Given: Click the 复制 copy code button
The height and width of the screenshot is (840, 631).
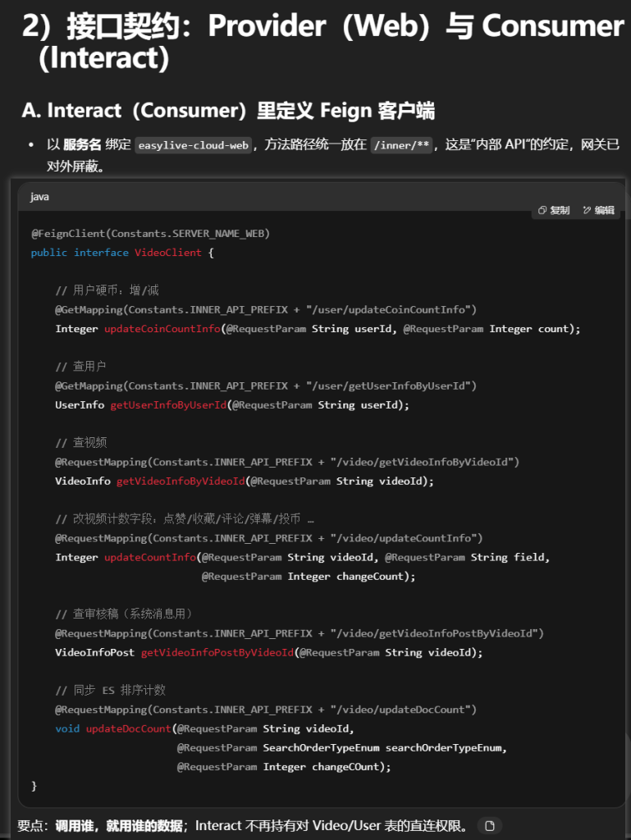Looking at the screenshot, I should (x=554, y=210).
